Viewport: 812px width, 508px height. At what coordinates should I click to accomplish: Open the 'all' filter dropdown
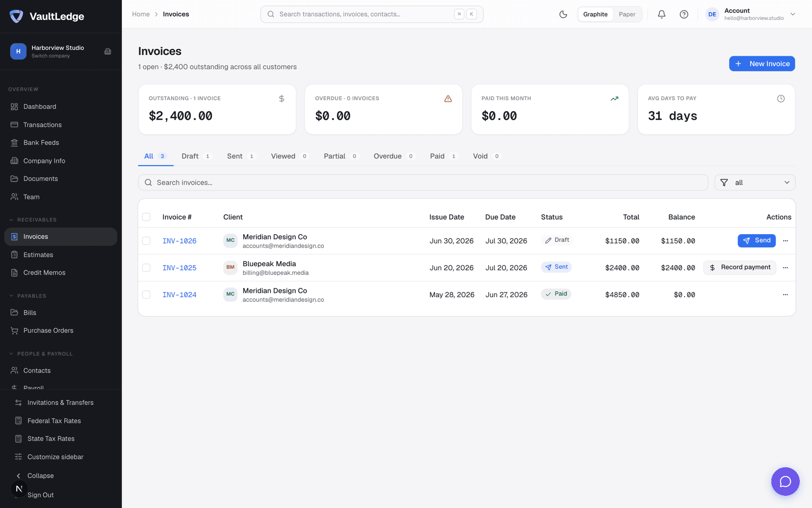pos(755,182)
